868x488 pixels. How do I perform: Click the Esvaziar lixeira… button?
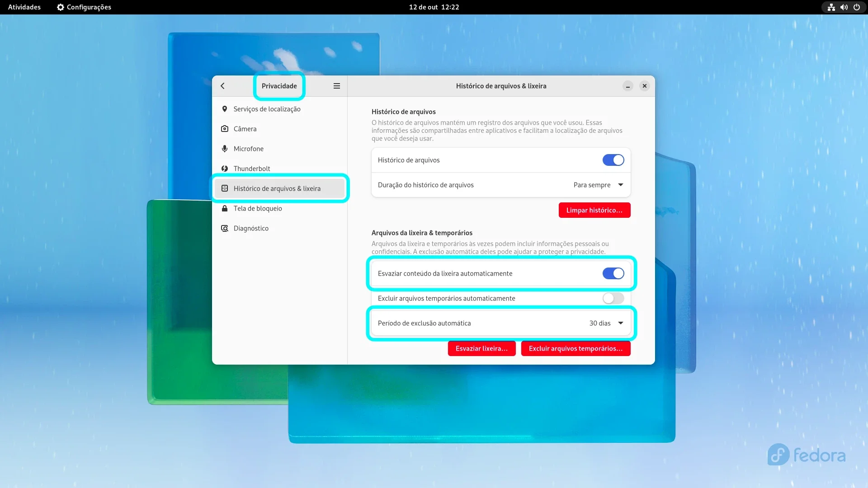coord(481,348)
